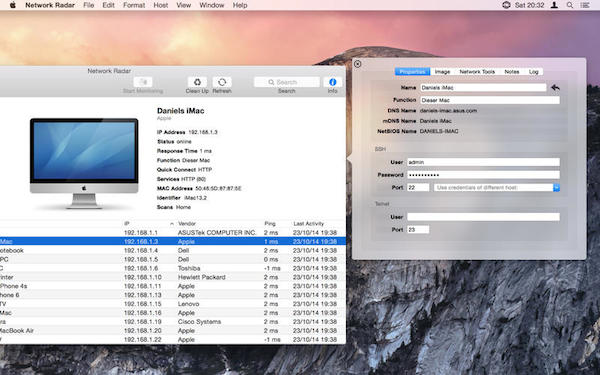Click the SSH Port field '22'
Image resolution: width=600 pixels, height=375 pixels.
(x=418, y=188)
